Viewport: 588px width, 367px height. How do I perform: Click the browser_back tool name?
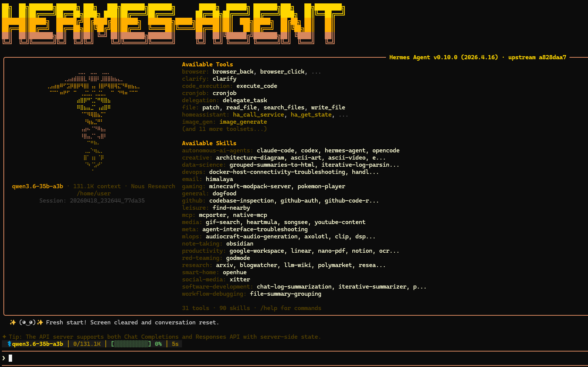pos(233,72)
